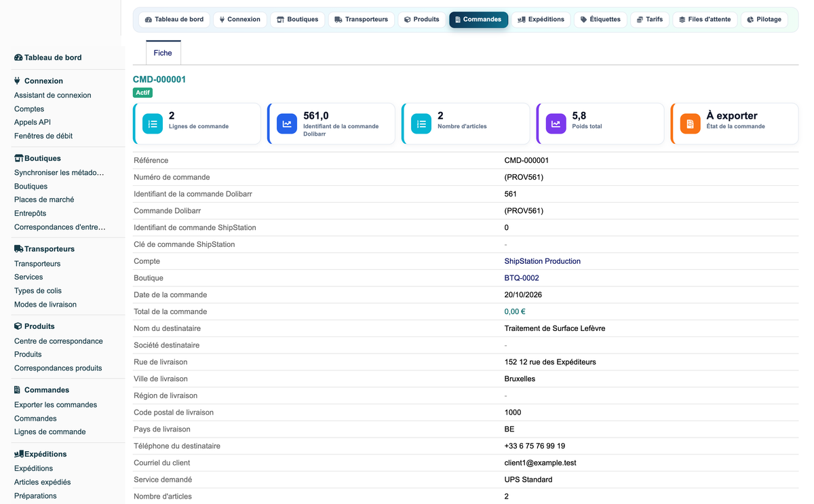Viewport: 814px width, 504px height.
Task: Select the Commandes top navigation item
Action: pyautogui.click(x=478, y=20)
